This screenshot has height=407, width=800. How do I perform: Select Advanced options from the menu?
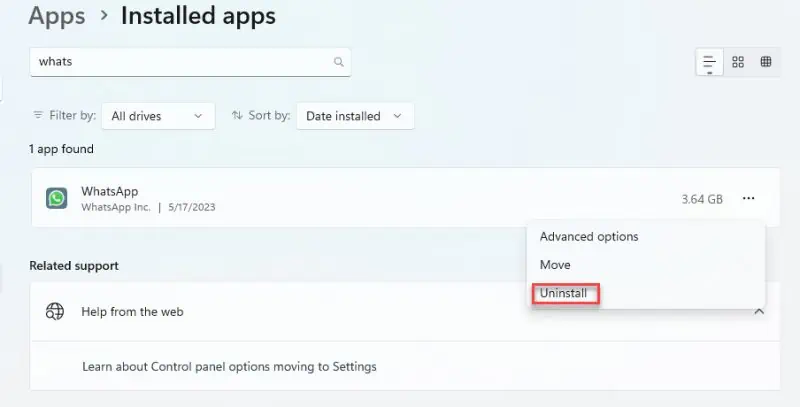(x=589, y=237)
